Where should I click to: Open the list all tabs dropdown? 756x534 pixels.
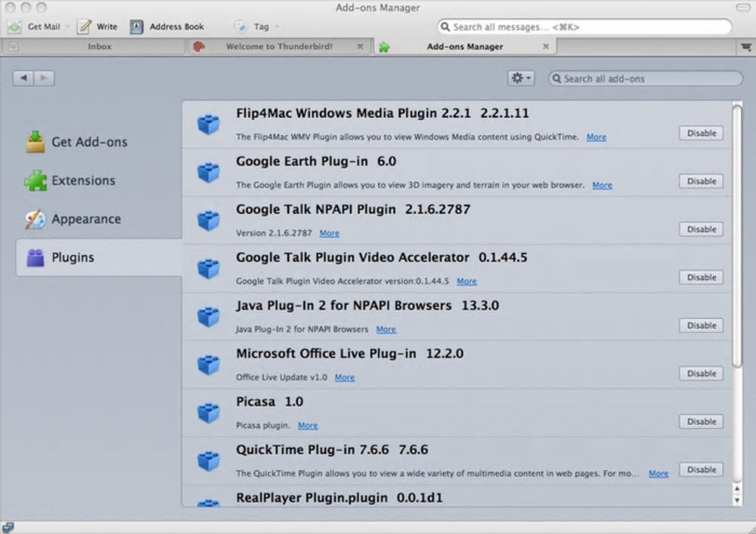746,47
